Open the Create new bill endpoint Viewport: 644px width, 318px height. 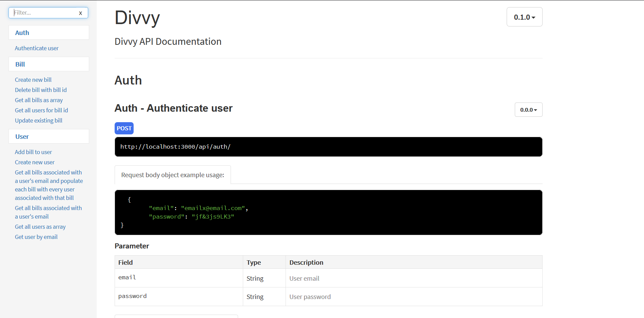pyautogui.click(x=33, y=79)
